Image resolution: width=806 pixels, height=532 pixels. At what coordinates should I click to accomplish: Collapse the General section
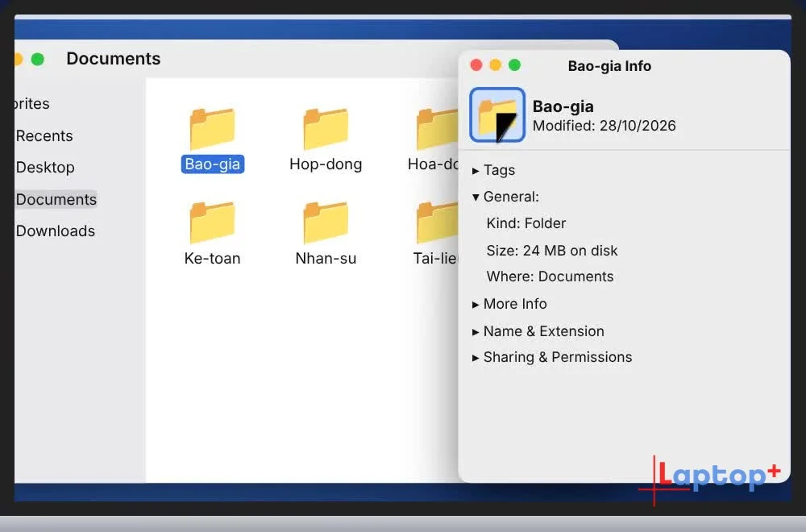pos(476,197)
